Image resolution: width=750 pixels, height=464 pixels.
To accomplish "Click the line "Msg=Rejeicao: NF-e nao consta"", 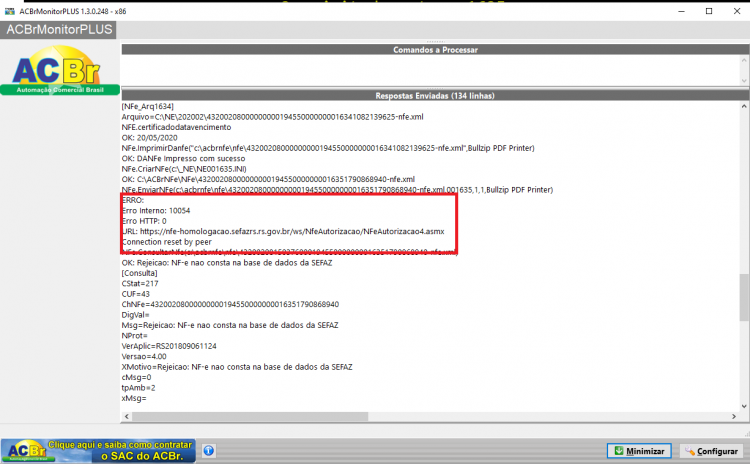I will [x=230, y=325].
